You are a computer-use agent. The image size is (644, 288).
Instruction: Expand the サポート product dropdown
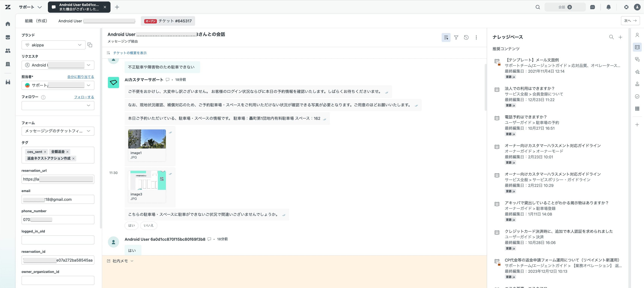(x=30, y=7)
